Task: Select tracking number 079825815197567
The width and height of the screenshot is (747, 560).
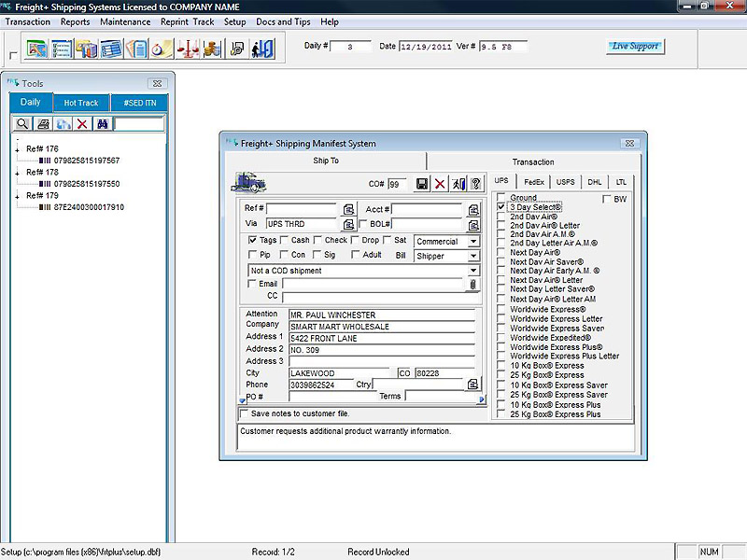Action: 87,161
